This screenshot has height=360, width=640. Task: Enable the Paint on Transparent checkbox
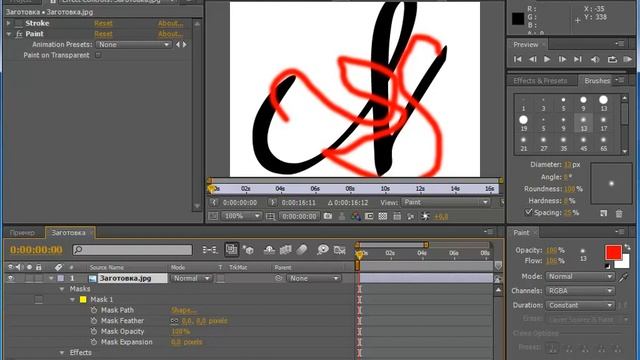pos(98,55)
